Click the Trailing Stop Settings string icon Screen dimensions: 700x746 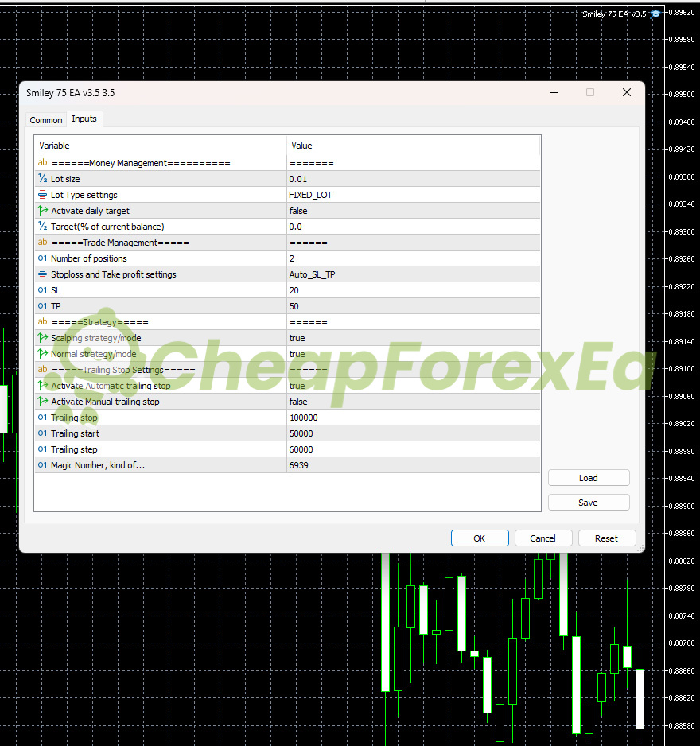42,369
